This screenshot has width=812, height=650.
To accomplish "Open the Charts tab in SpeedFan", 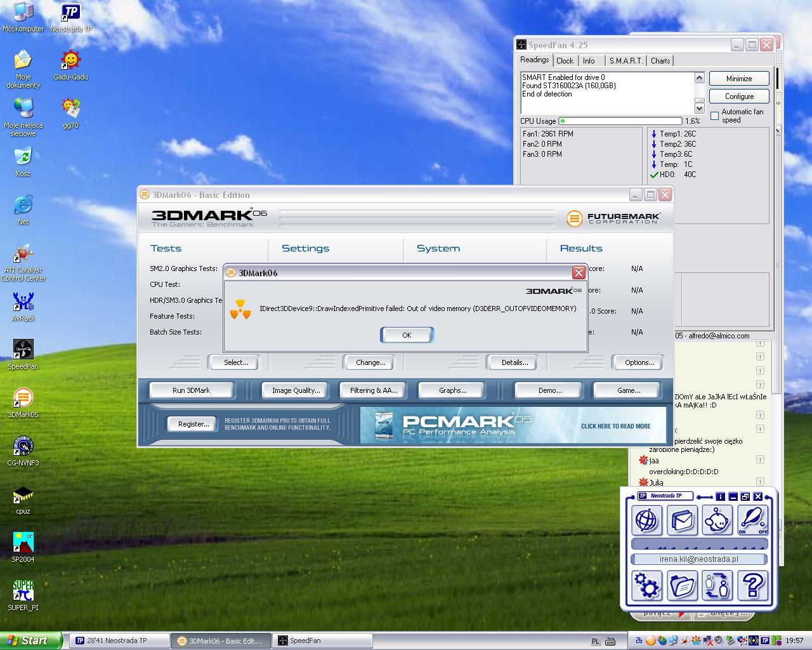I will 660,61.
